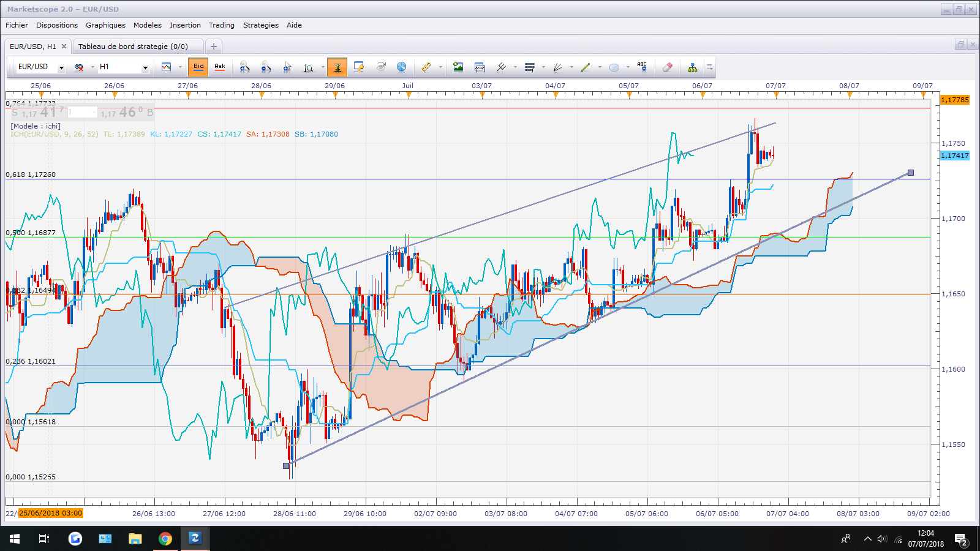The image size is (980, 551).
Task: Select the Fibonacci retracement tool
Action: tap(530, 67)
